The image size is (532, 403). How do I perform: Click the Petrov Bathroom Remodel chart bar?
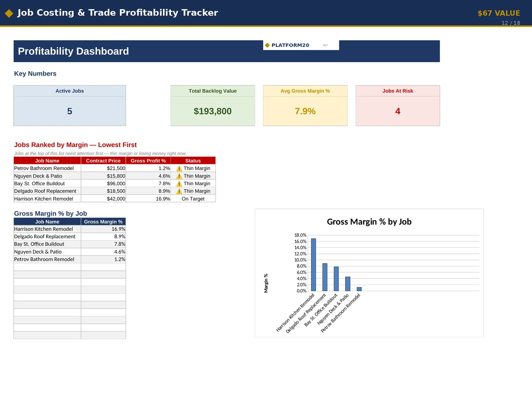pos(359,289)
